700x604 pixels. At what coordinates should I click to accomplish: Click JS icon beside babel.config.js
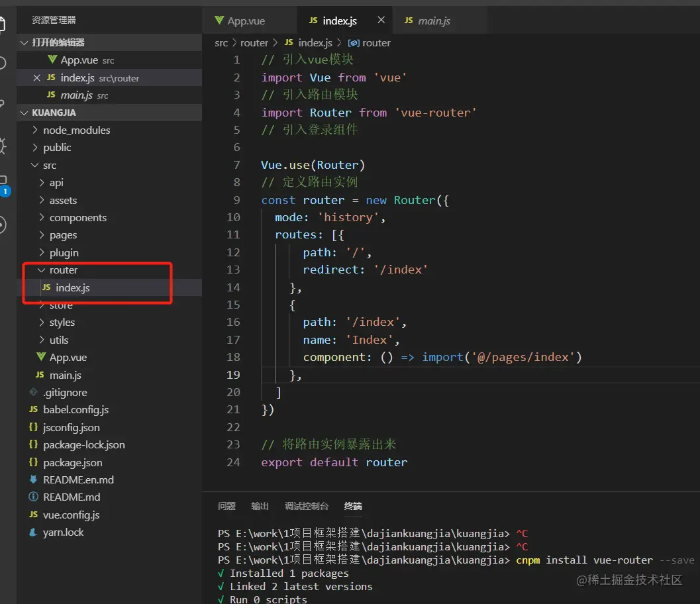click(x=34, y=409)
